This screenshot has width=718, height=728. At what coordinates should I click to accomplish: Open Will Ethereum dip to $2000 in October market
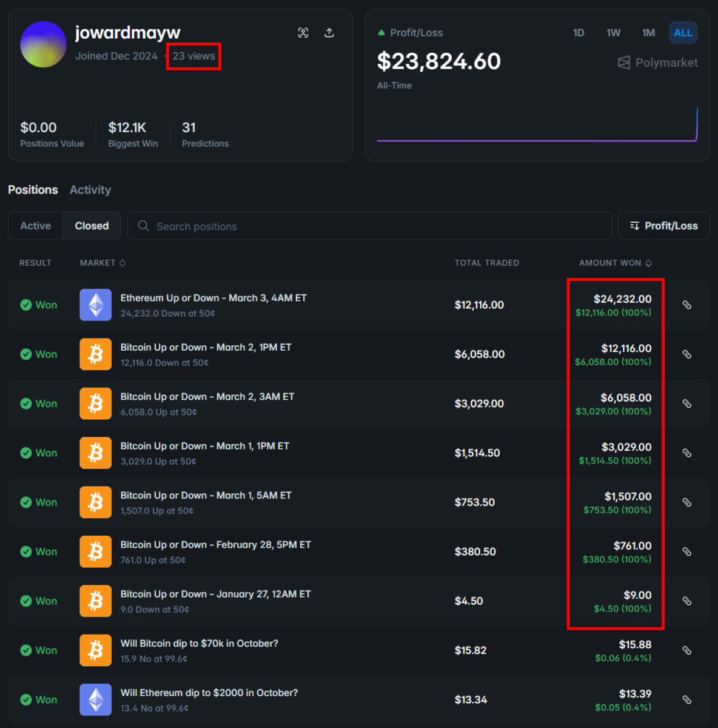[x=209, y=693]
